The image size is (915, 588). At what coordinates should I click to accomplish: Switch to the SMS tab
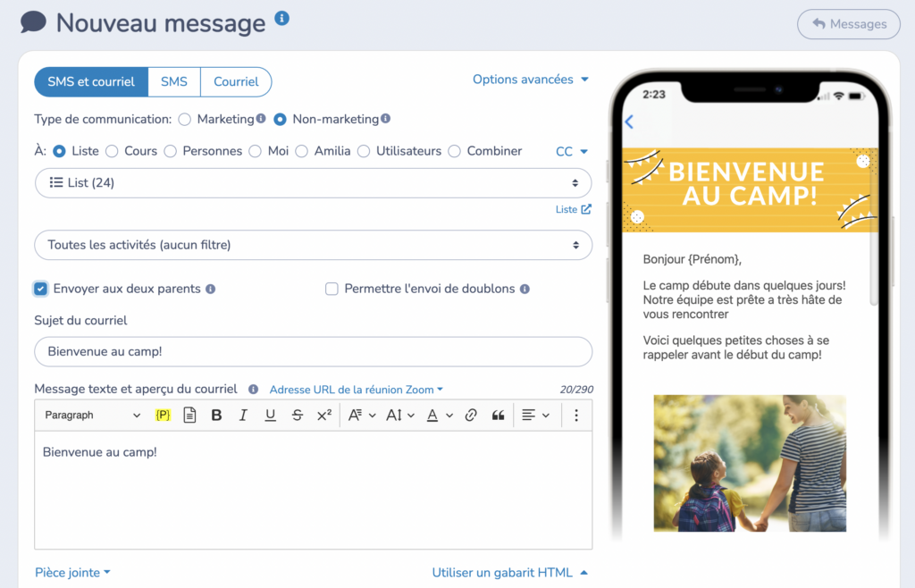(173, 81)
